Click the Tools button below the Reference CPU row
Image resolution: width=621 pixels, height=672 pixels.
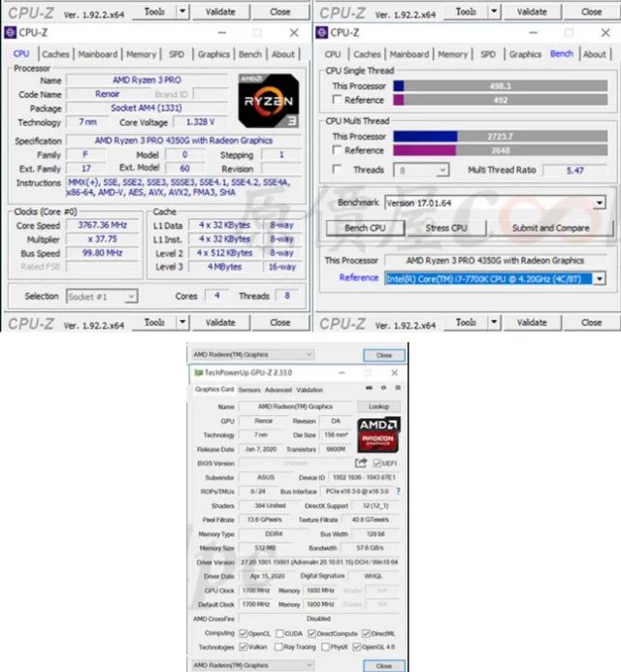[466, 322]
